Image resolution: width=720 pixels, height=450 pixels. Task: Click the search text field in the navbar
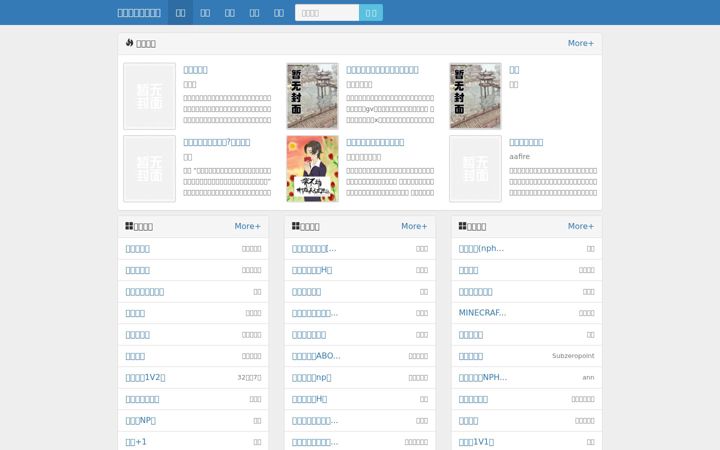pyautogui.click(x=327, y=13)
